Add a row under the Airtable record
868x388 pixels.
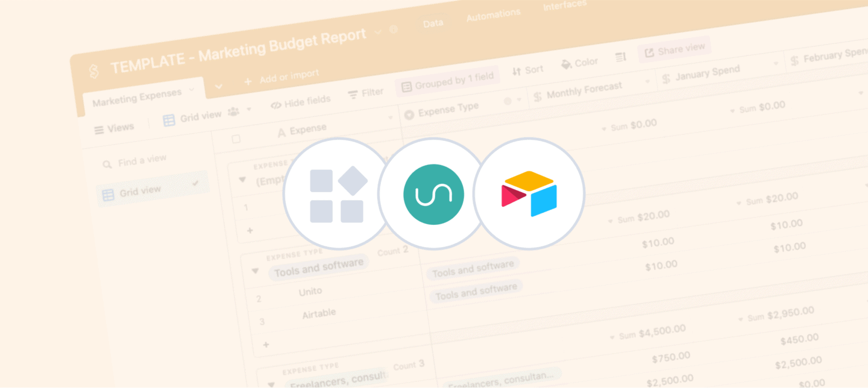(x=266, y=344)
